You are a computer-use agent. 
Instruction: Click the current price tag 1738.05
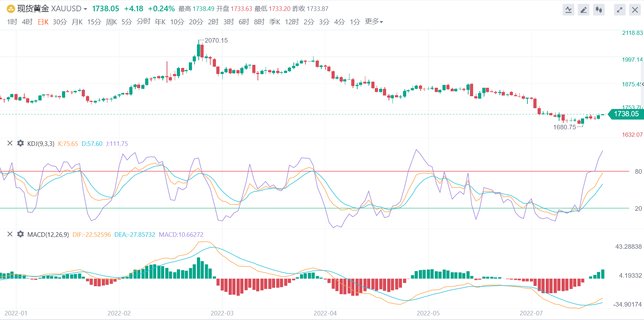[626, 114]
